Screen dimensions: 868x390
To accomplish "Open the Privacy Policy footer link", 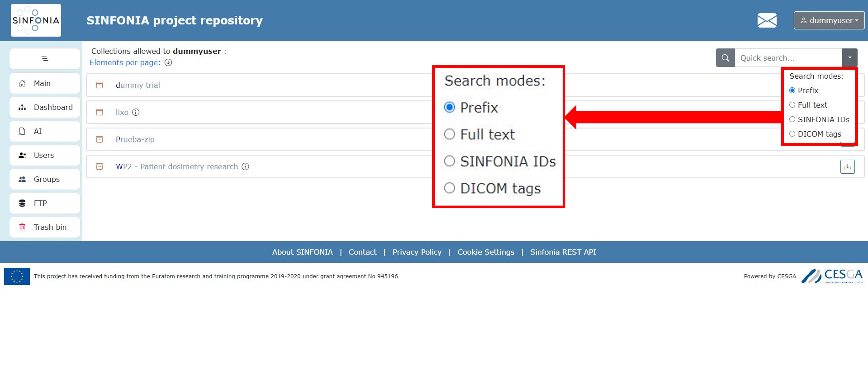I will pyautogui.click(x=417, y=252).
